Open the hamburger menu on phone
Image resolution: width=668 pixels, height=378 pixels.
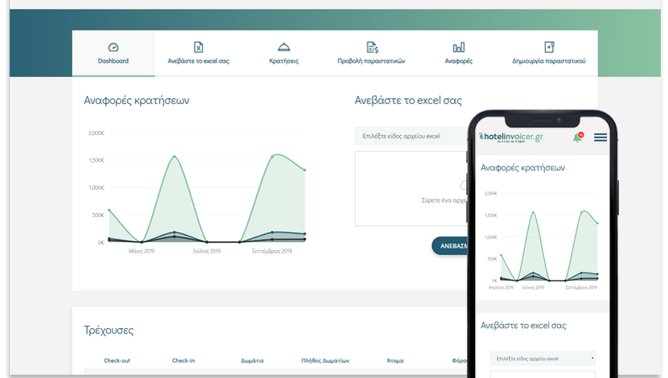pyautogui.click(x=600, y=137)
